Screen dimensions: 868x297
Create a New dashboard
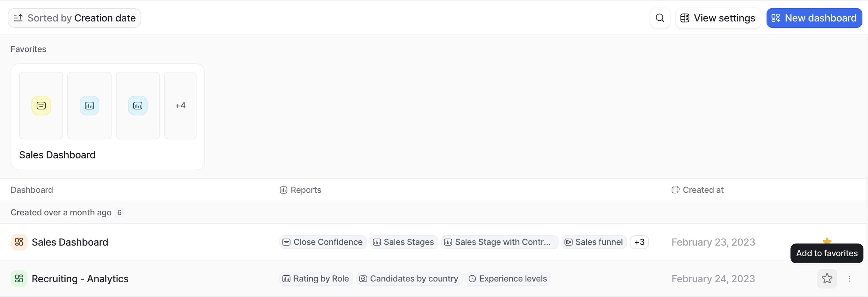814,18
